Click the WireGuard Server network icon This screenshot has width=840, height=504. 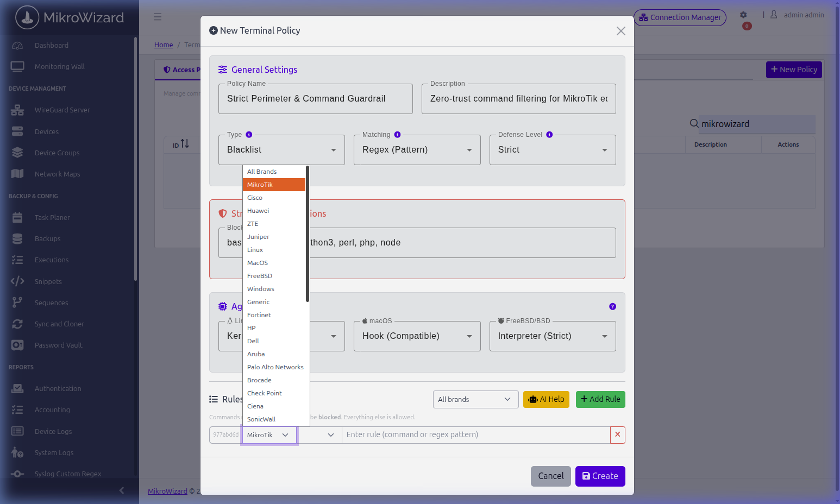[17, 110]
